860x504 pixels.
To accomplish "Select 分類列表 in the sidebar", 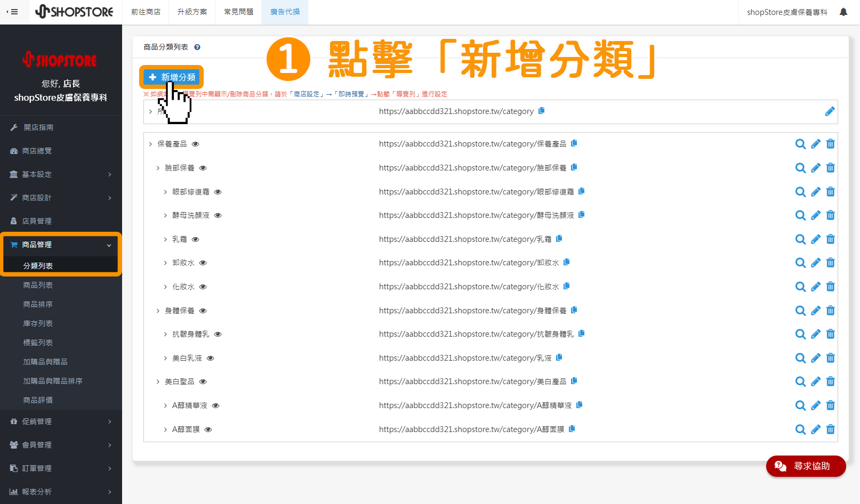I will point(38,266).
